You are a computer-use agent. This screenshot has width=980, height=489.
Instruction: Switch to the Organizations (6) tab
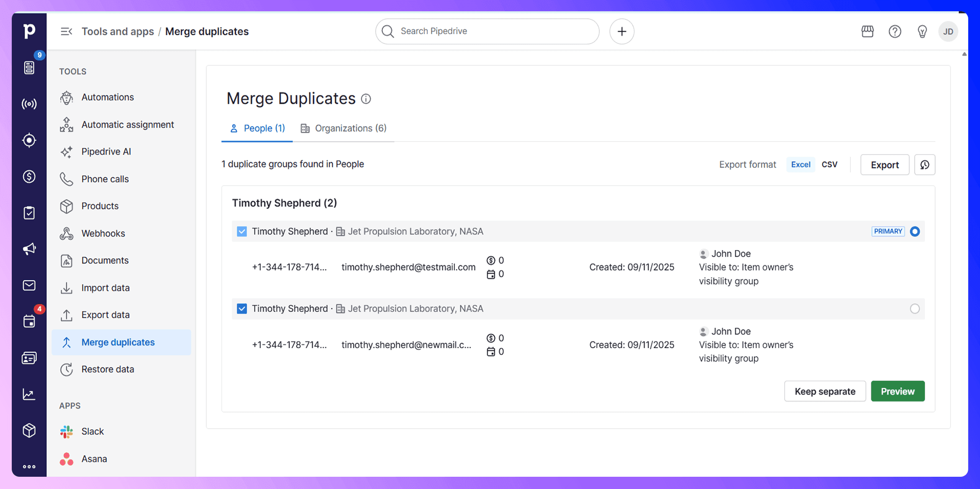click(x=343, y=129)
